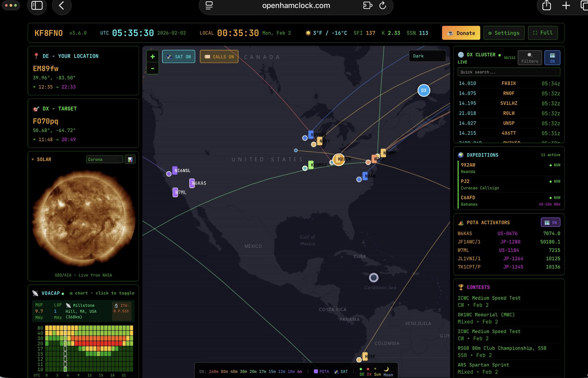The height and width of the screenshot is (378, 588).
Task: Toggle SAT ON satellite overlay
Action: (179, 57)
